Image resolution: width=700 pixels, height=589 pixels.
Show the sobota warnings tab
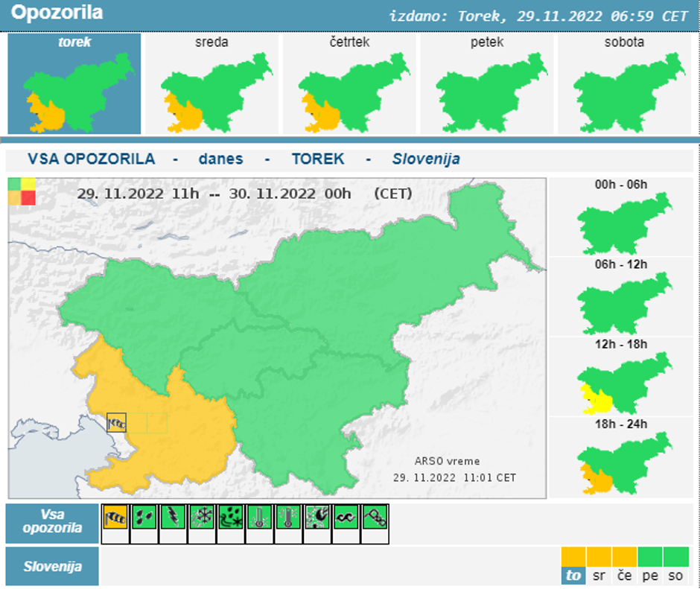tap(624, 83)
